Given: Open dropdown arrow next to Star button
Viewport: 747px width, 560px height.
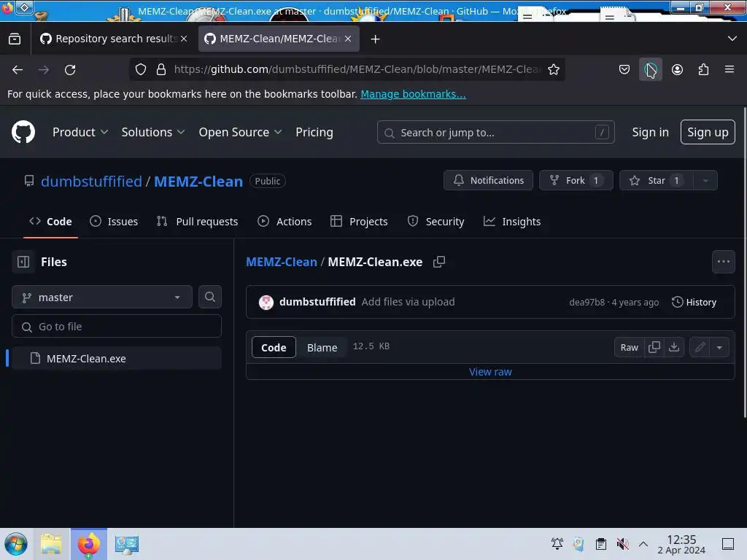Looking at the screenshot, I should tap(705, 181).
